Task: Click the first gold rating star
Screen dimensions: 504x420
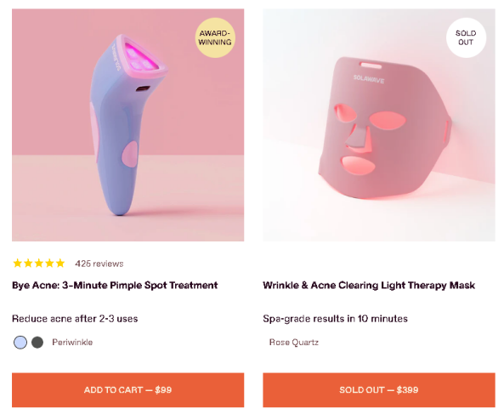Action: tap(17, 264)
